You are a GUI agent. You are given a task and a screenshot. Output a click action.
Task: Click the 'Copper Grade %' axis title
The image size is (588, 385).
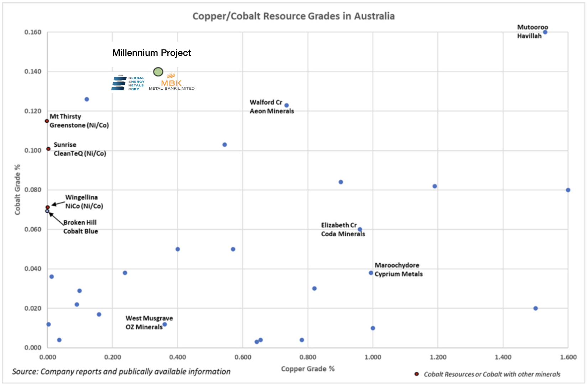308,369
